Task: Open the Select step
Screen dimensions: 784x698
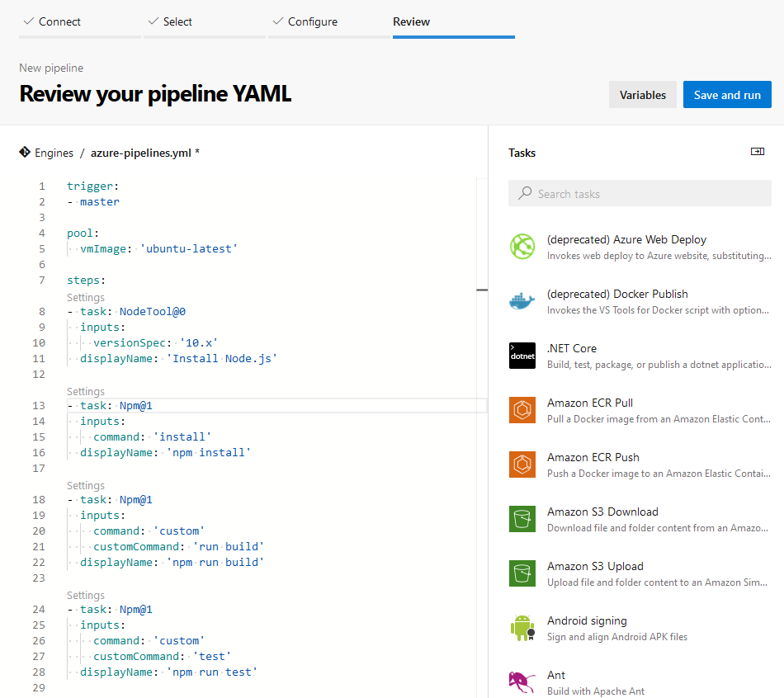Action: (x=176, y=21)
